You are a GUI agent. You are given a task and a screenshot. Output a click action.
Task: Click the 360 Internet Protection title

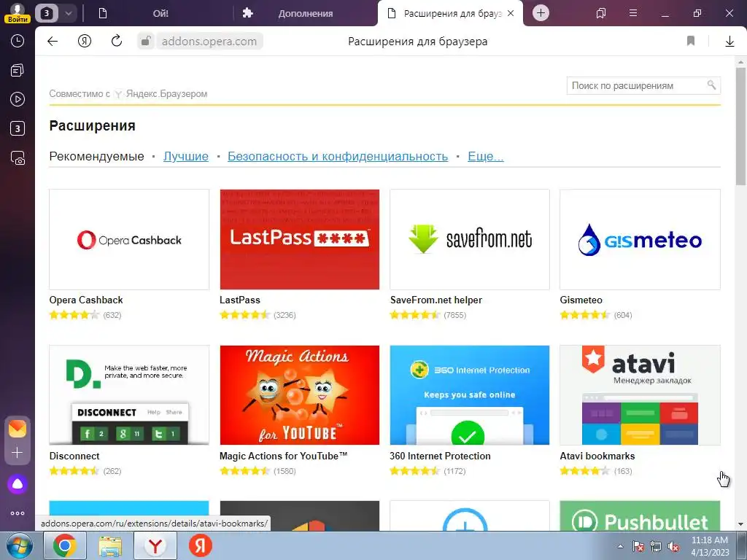pos(440,456)
